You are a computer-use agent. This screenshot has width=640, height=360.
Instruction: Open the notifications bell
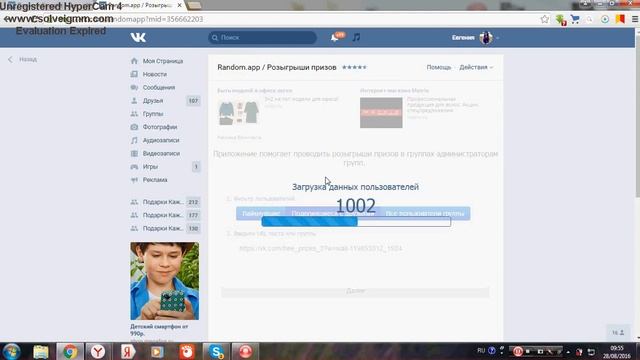335,38
